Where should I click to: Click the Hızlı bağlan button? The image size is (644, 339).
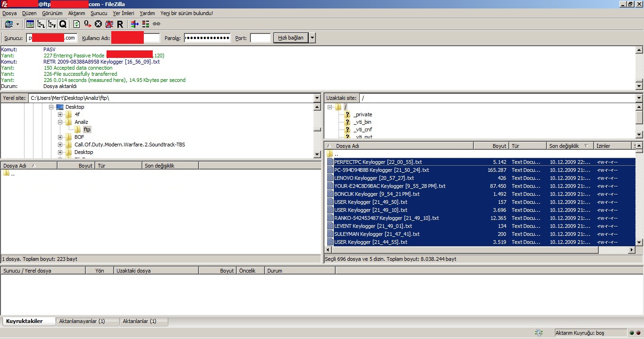(291, 38)
